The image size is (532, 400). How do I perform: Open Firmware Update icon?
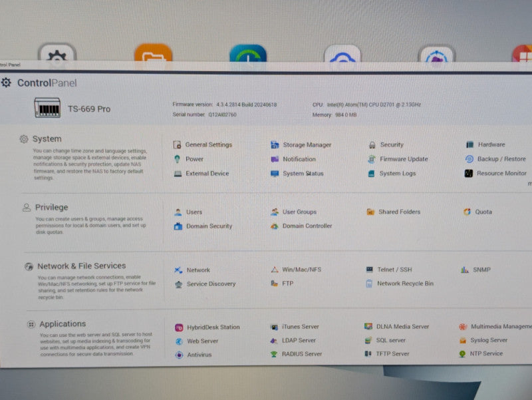point(372,159)
